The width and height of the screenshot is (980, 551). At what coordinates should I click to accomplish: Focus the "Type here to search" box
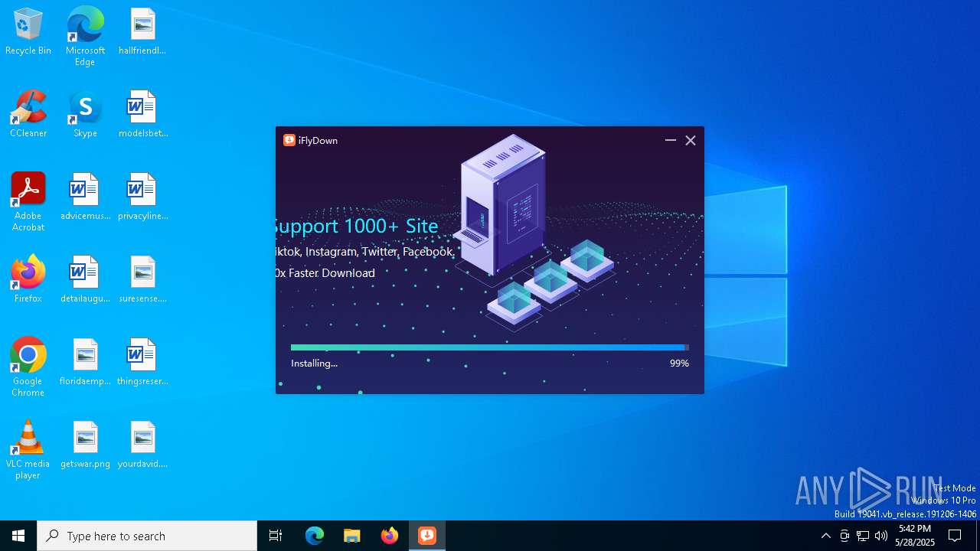(147, 536)
